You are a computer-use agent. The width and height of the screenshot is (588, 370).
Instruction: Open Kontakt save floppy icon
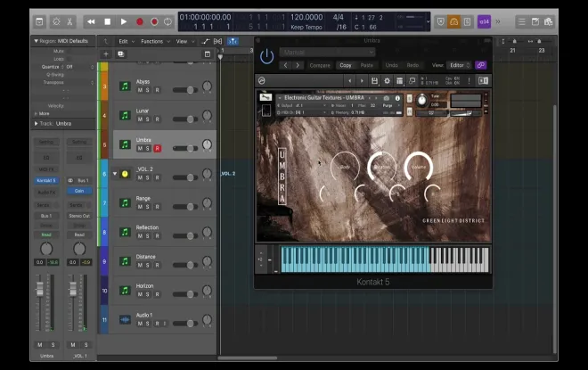tap(374, 80)
